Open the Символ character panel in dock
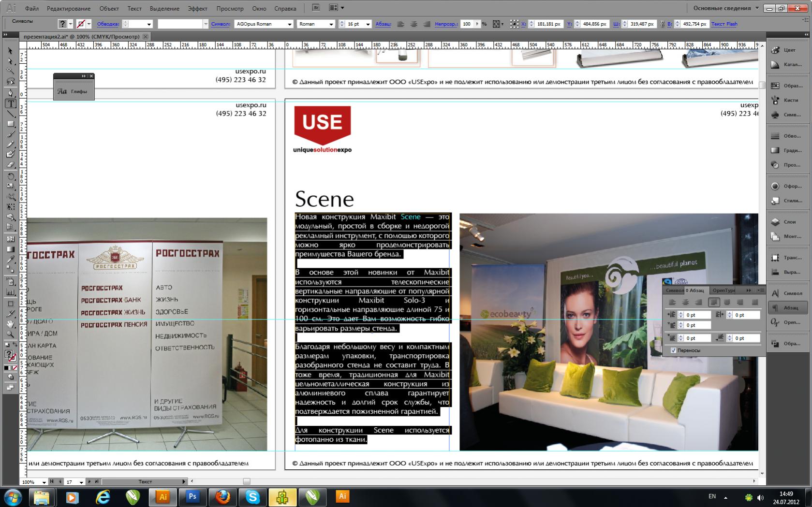The height and width of the screenshot is (507, 812). 789,293
